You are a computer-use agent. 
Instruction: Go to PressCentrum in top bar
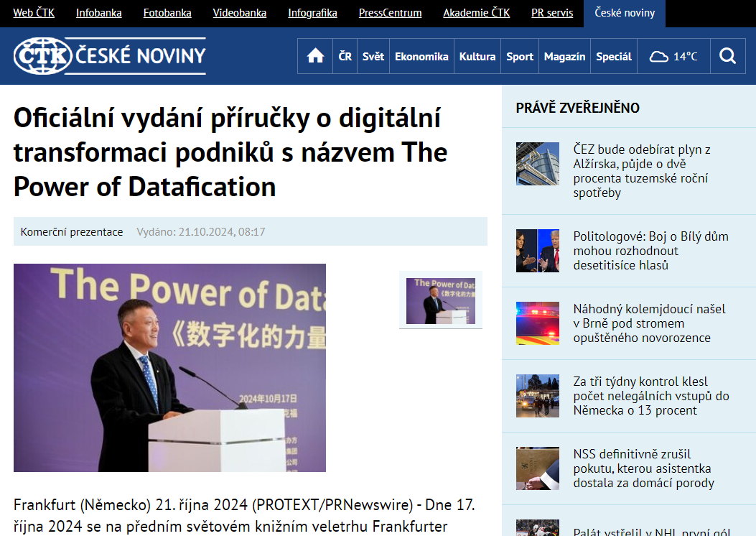(390, 13)
